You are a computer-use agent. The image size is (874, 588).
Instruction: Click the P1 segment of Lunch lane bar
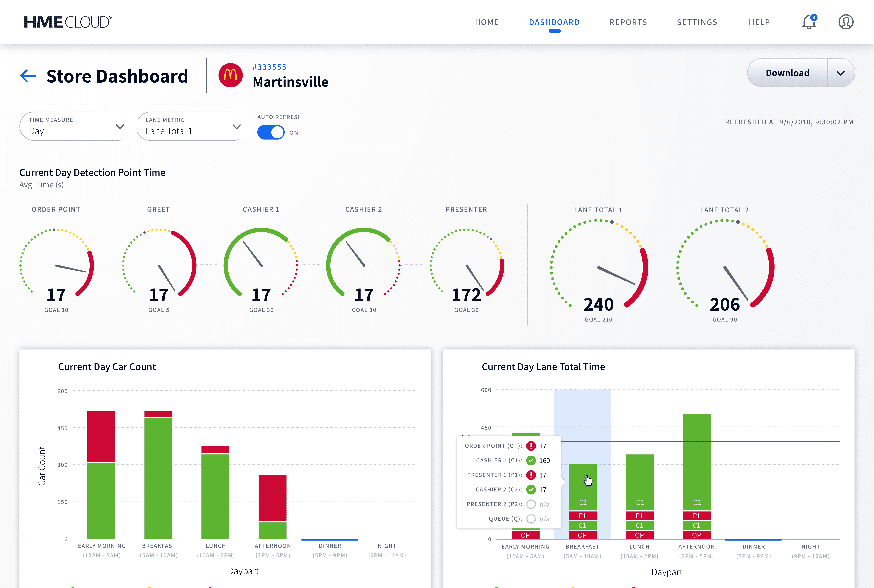click(x=640, y=516)
